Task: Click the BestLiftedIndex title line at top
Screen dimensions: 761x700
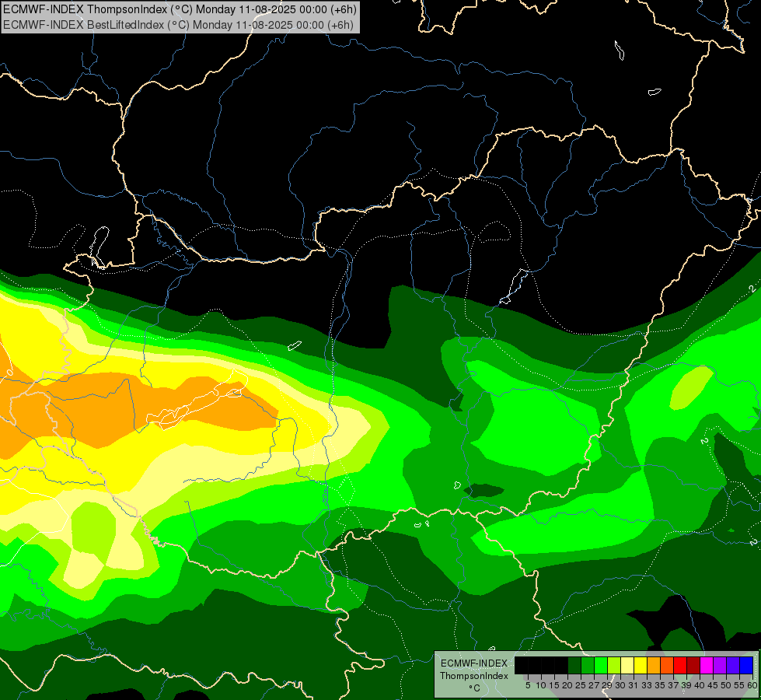Action: coord(178,24)
